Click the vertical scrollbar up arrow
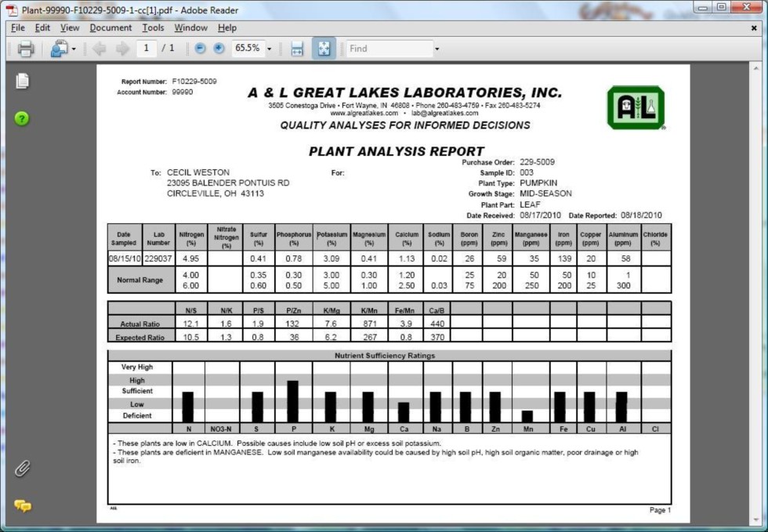The height and width of the screenshot is (532, 768). pyautogui.click(x=758, y=69)
